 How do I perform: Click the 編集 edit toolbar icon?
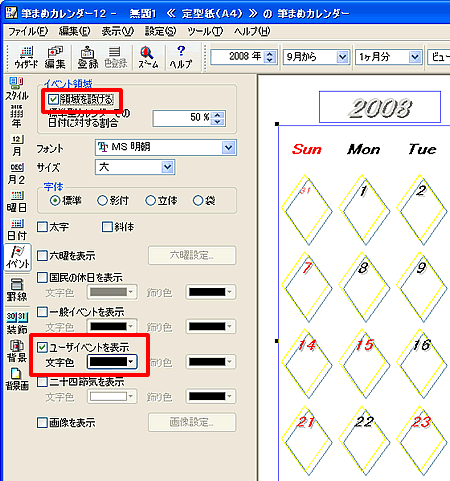[x=55, y=57]
